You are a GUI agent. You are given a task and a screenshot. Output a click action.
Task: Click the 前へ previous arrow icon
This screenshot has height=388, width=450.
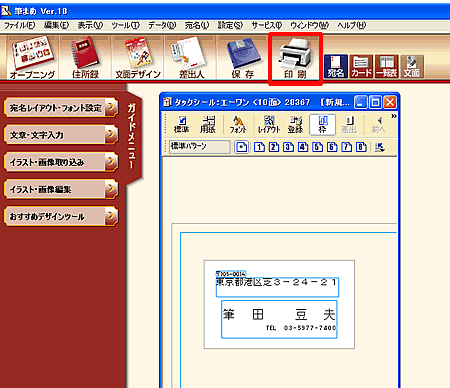[x=378, y=125]
